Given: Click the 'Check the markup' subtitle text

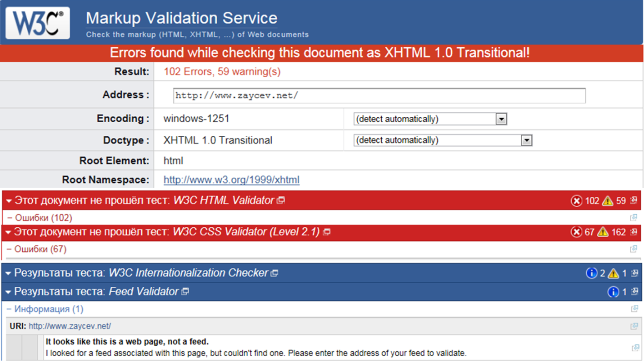Looking at the screenshot, I should point(197,35).
